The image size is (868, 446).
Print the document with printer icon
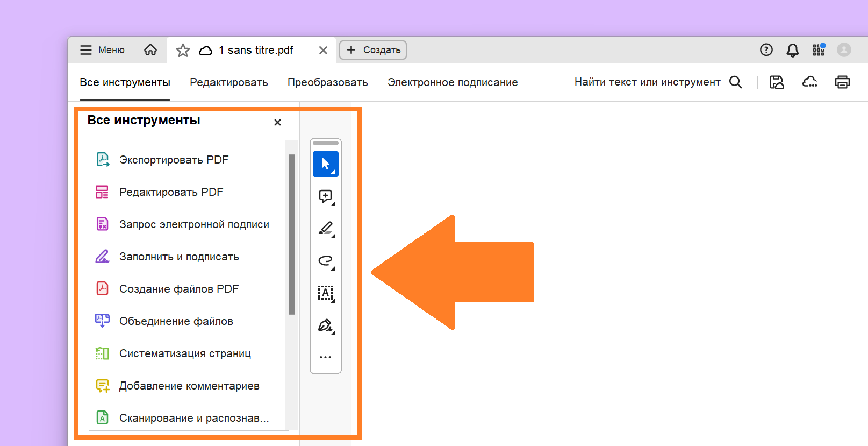842,82
